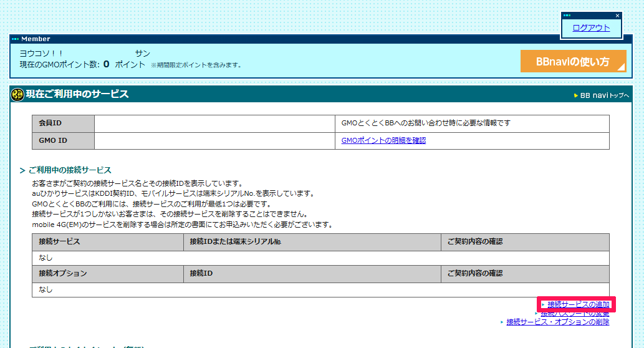Screen dimensions: 644x348
Task: Click the 接続オプション header cell
Action: (108, 274)
